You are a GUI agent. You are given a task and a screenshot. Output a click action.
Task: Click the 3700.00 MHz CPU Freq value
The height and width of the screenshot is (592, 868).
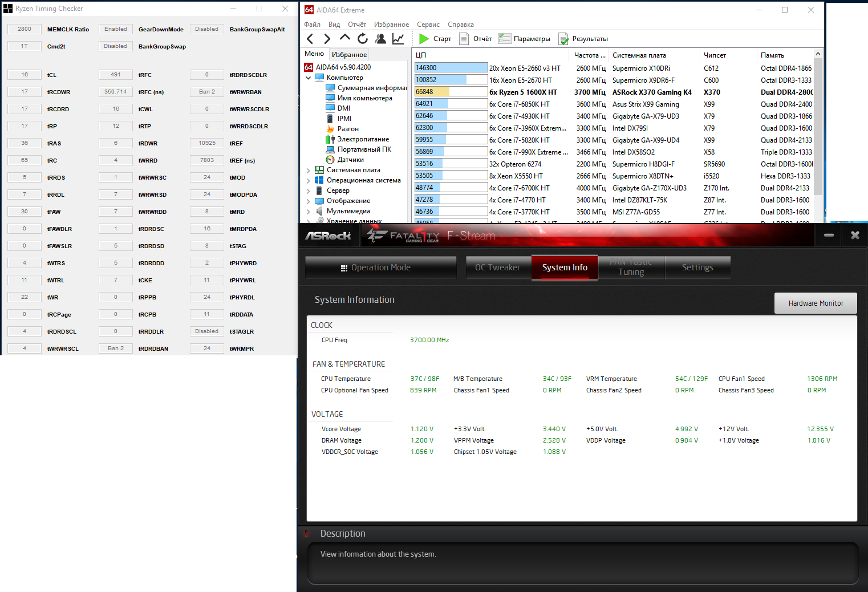(429, 340)
